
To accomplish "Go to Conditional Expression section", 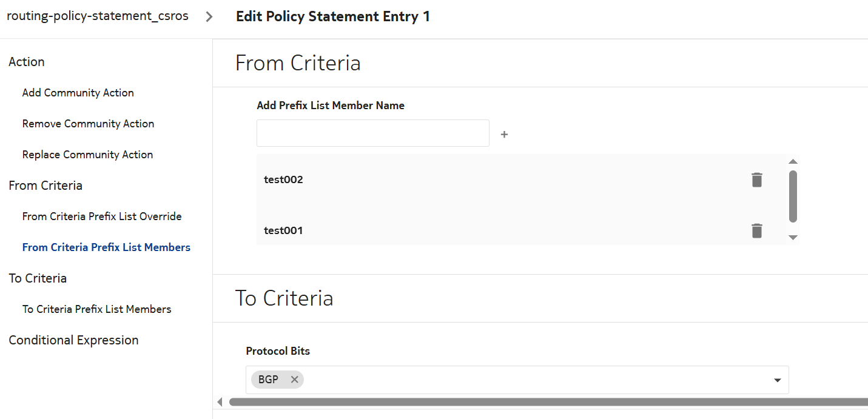I will coord(73,340).
